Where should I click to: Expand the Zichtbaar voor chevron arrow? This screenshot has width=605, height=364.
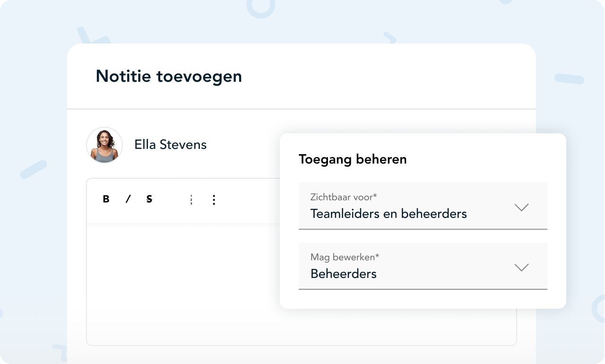tap(521, 207)
